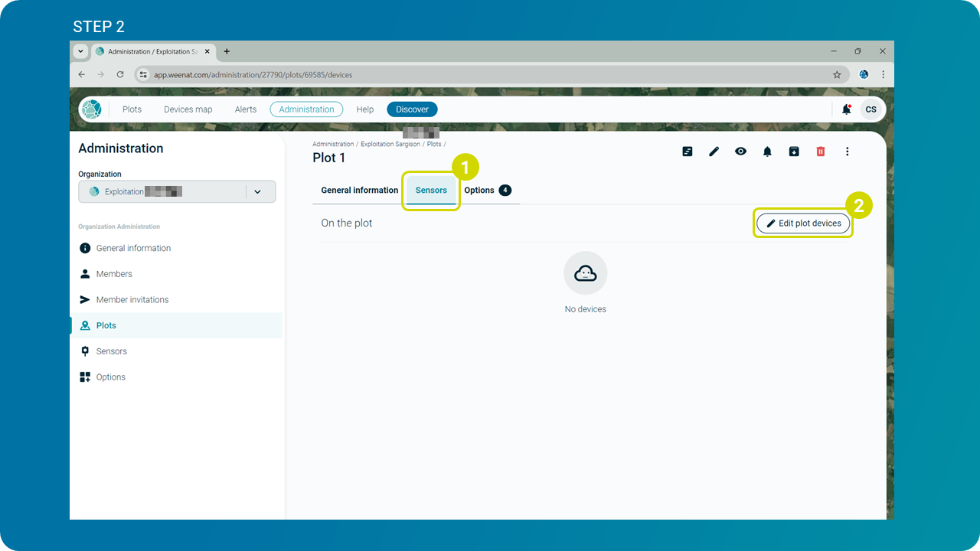Switch to the Sensors tab

(431, 190)
